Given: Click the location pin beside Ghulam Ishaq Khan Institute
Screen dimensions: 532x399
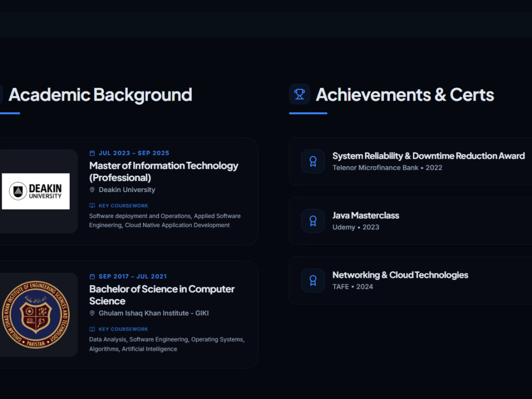Looking at the screenshot, I should pos(92,313).
